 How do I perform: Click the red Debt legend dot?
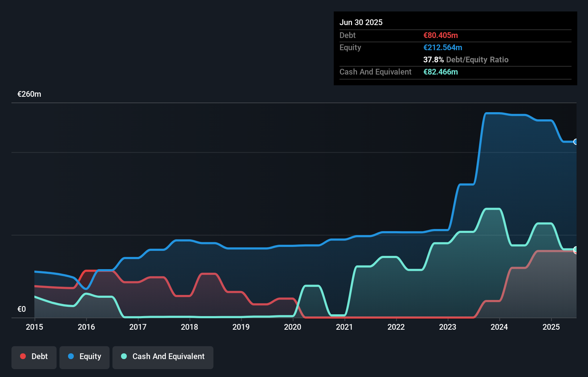coord(23,356)
